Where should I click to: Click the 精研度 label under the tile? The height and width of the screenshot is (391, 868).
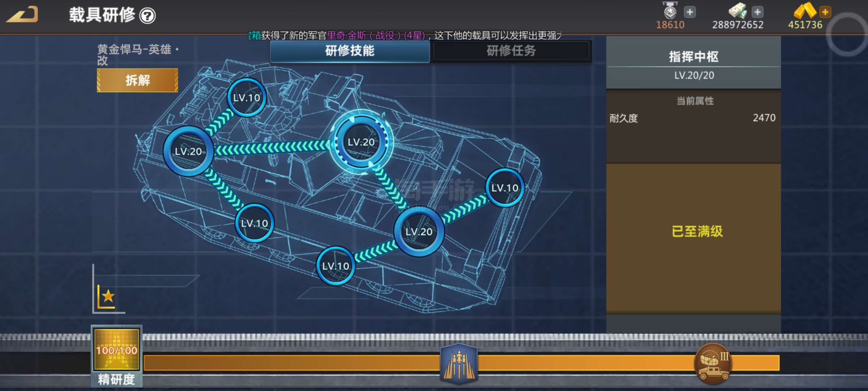click(x=116, y=380)
